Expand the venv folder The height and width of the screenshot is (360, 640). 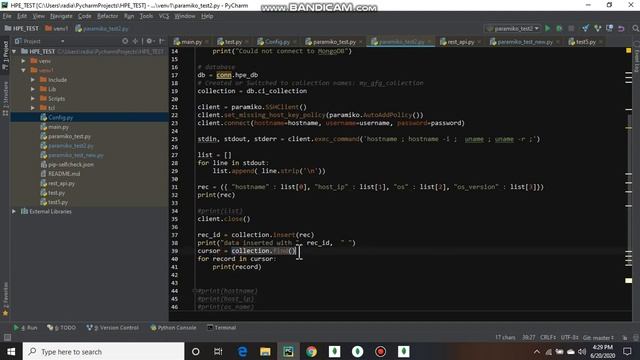point(23,61)
